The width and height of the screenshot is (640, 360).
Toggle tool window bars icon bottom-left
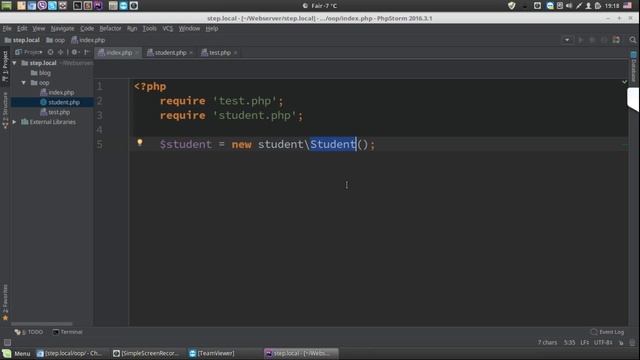click(7, 342)
